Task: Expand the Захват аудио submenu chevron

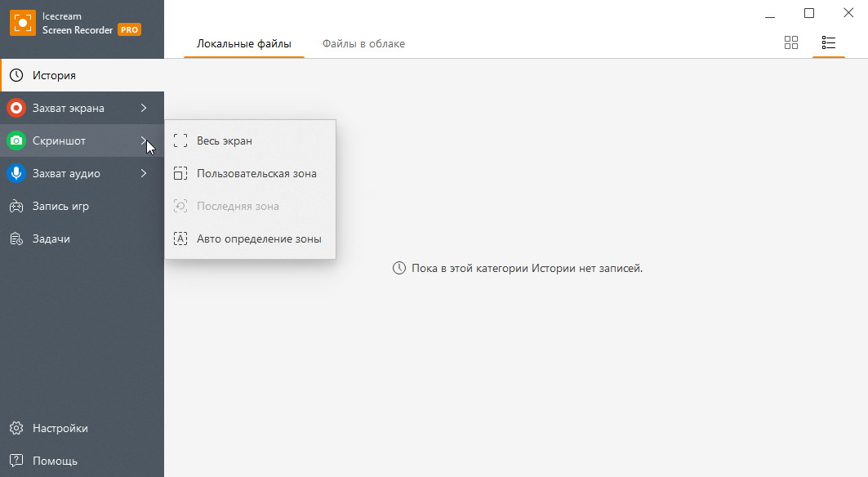Action: click(144, 173)
